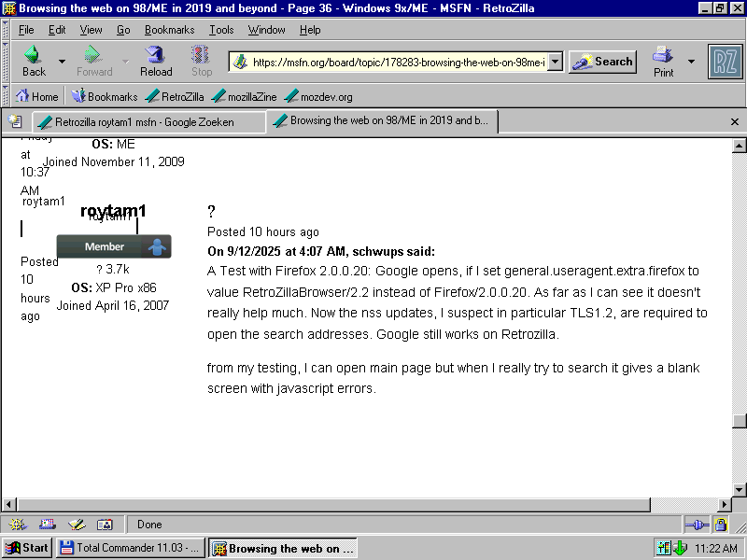This screenshot has width=747, height=560.
Task: Click into the URL address field
Action: tap(398, 63)
